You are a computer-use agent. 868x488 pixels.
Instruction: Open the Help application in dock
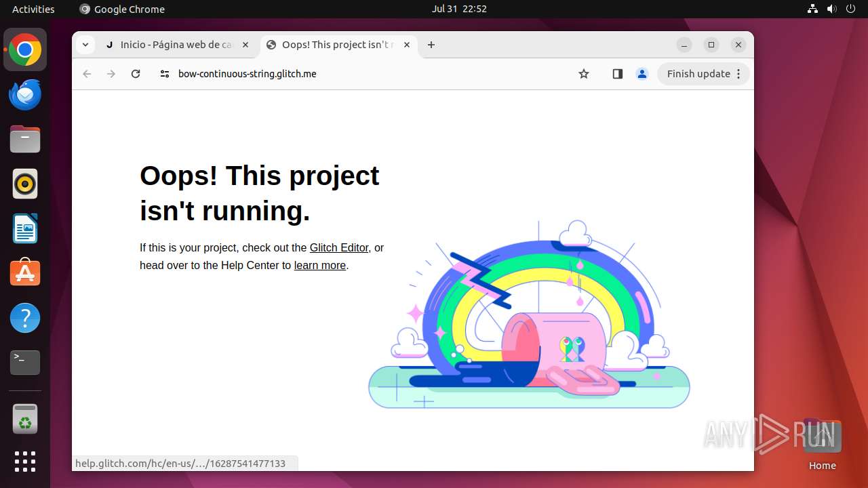[x=25, y=318]
